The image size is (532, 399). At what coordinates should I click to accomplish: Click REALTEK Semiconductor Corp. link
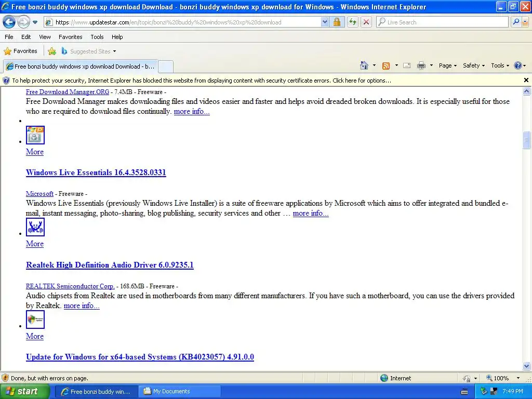click(70, 286)
